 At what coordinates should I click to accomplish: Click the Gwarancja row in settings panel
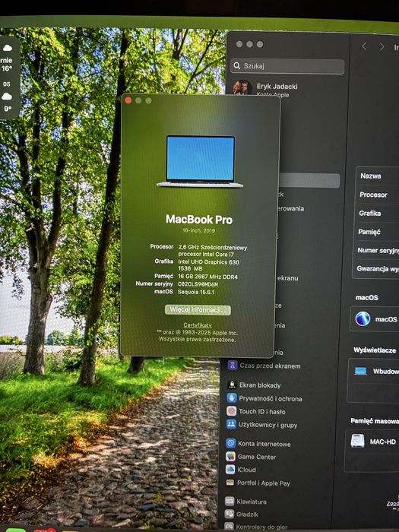coord(376,268)
